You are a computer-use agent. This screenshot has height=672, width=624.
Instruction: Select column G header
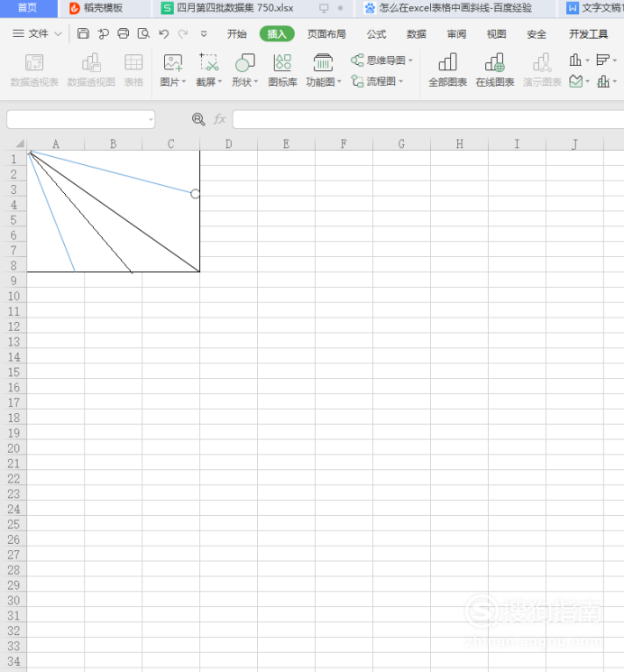pos(401,144)
